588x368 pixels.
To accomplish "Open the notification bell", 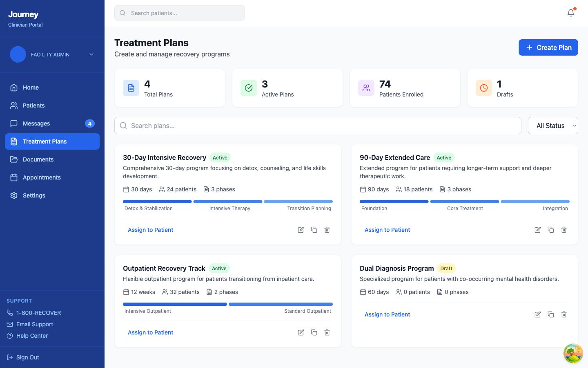I will click(x=570, y=13).
